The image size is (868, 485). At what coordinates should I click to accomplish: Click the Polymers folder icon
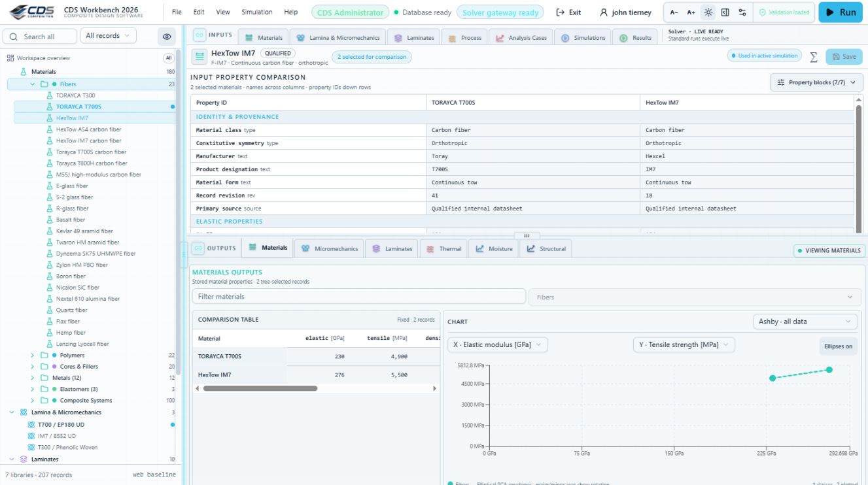[x=44, y=356]
